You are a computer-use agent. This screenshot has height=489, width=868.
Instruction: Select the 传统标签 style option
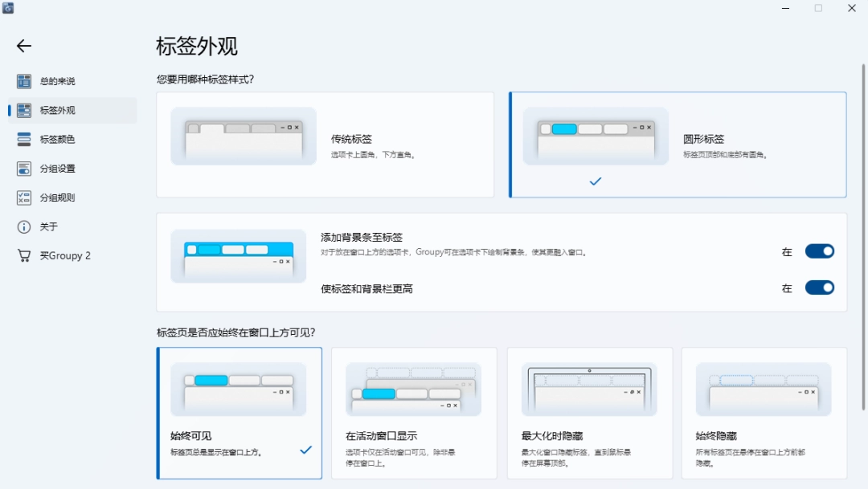point(325,145)
